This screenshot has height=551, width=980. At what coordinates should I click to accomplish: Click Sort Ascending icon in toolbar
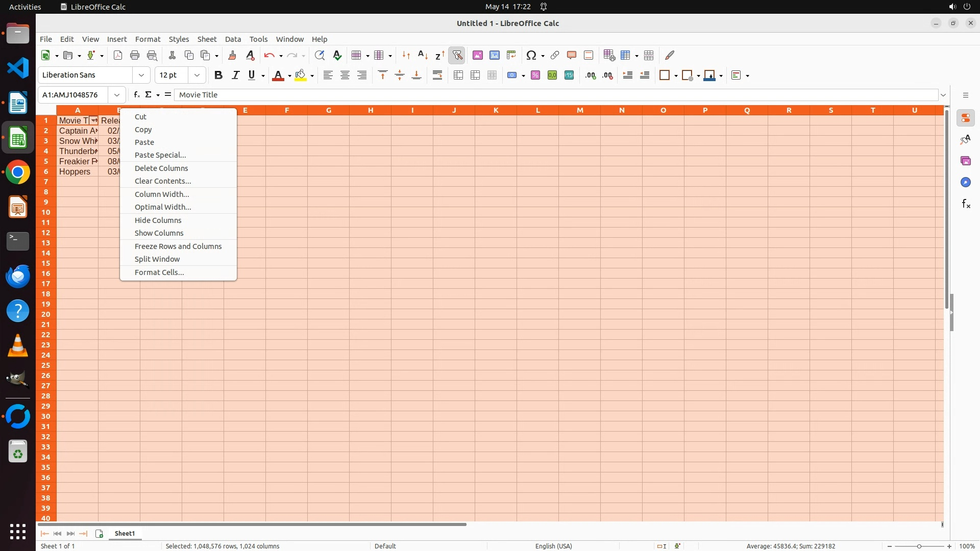(x=423, y=55)
